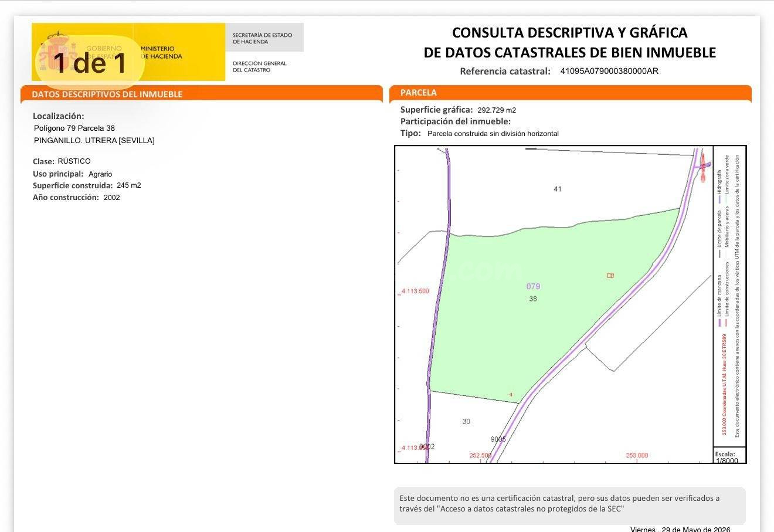Click the "Tipo:" label
774x532 pixels.
tap(410, 133)
